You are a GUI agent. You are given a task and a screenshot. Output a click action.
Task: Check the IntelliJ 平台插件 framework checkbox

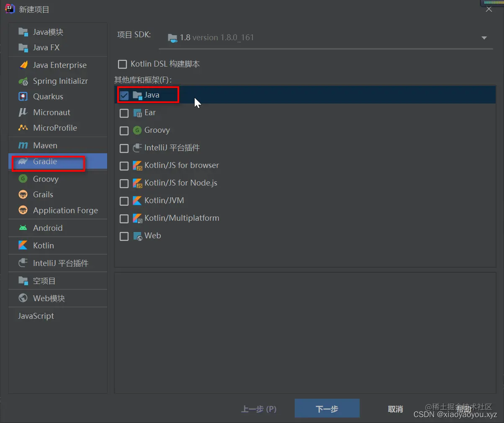point(124,148)
